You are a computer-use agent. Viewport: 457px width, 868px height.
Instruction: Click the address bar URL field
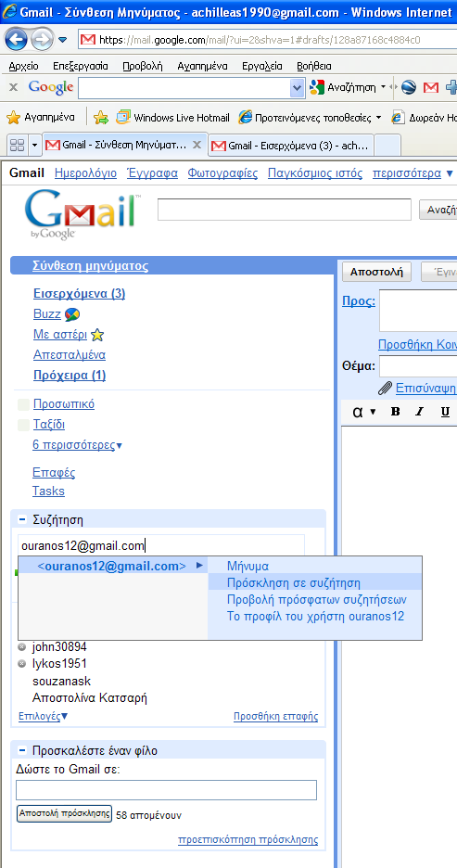point(267,39)
